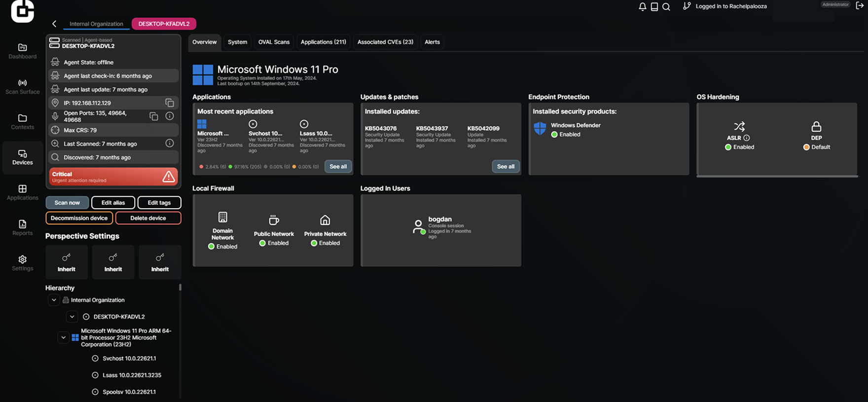This screenshot has width=868, height=402.
Task: Click the Delete device button
Action: click(148, 218)
